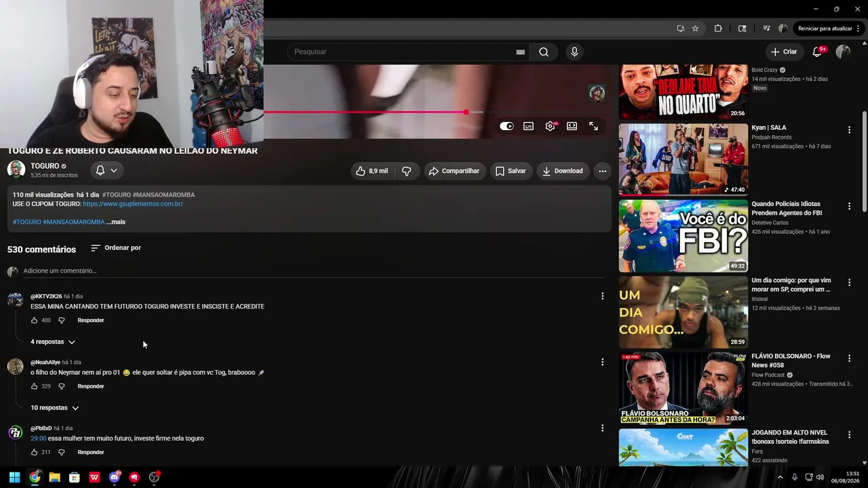
Task: Open options menu for @PbBxD comment
Action: click(602, 428)
